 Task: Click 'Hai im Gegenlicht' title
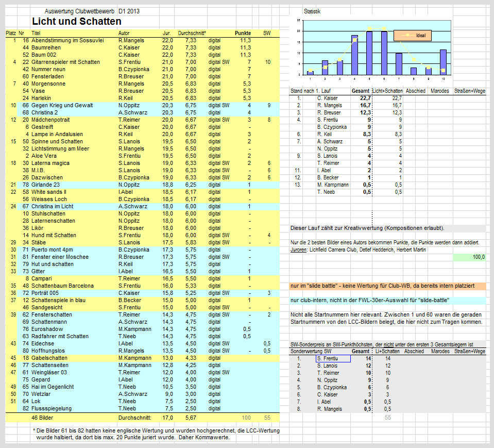click(x=53, y=387)
